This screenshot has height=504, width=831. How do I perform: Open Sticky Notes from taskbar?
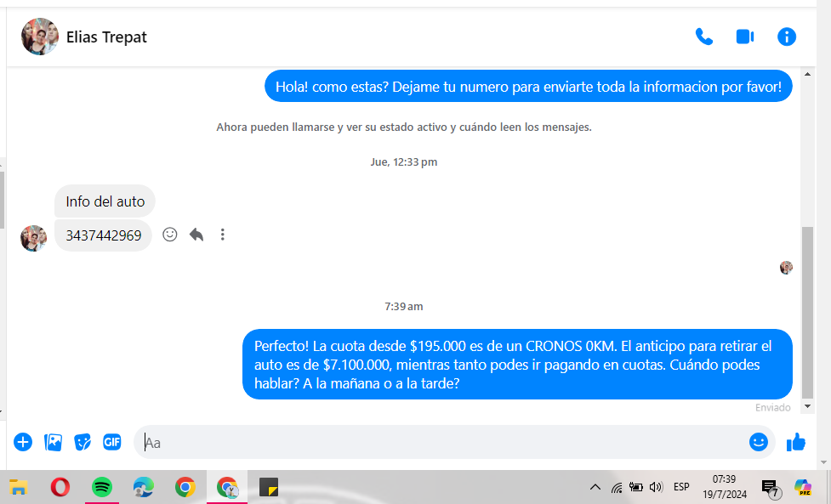pyautogui.click(x=269, y=487)
